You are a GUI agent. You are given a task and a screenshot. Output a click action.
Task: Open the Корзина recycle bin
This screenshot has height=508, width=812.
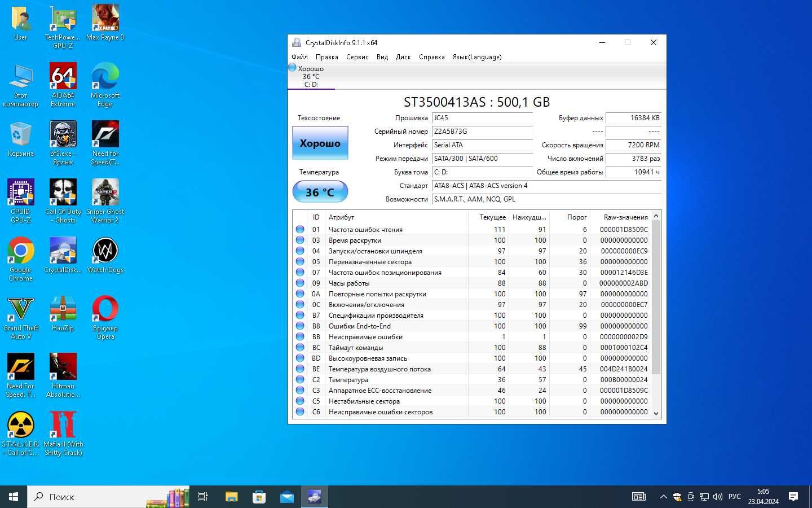click(x=21, y=139)
